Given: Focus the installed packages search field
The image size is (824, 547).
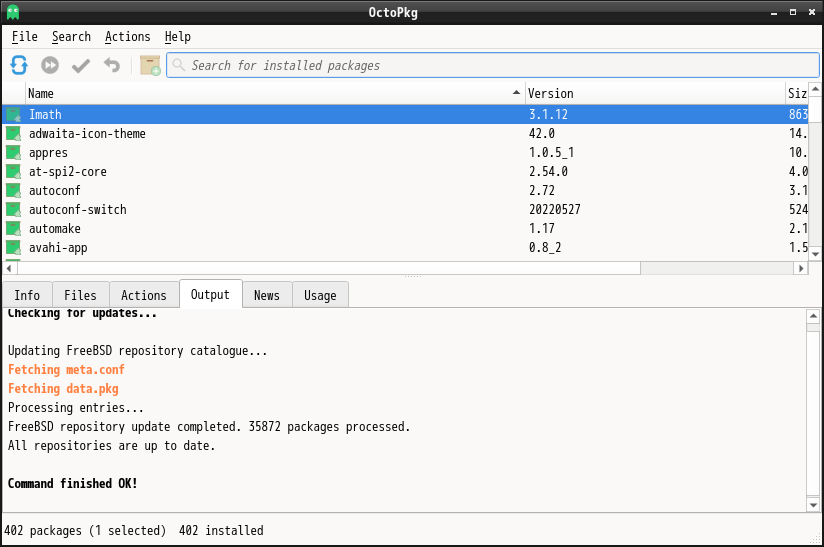Looking at the screenshot, I should coord(493,65).
